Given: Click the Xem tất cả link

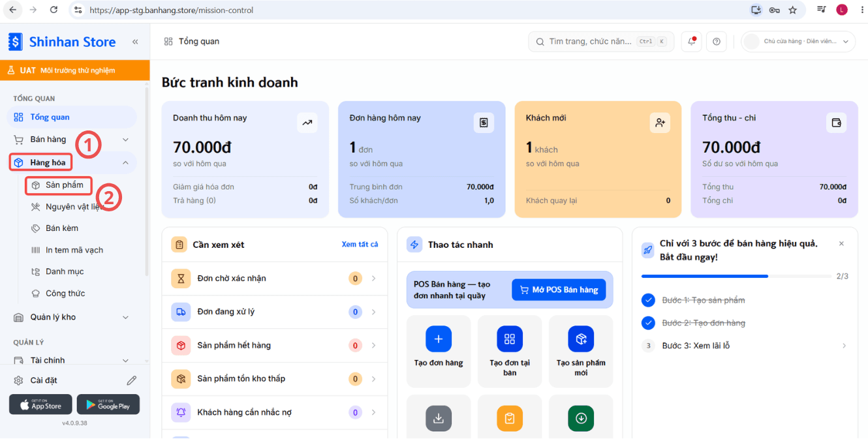Looking at the screenshot, I should (360, 245).
